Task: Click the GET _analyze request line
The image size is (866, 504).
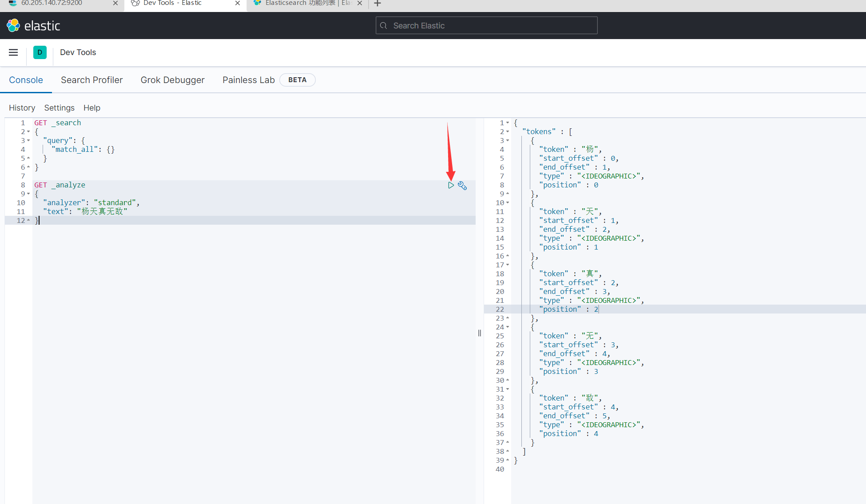Action: pos(60,185)
